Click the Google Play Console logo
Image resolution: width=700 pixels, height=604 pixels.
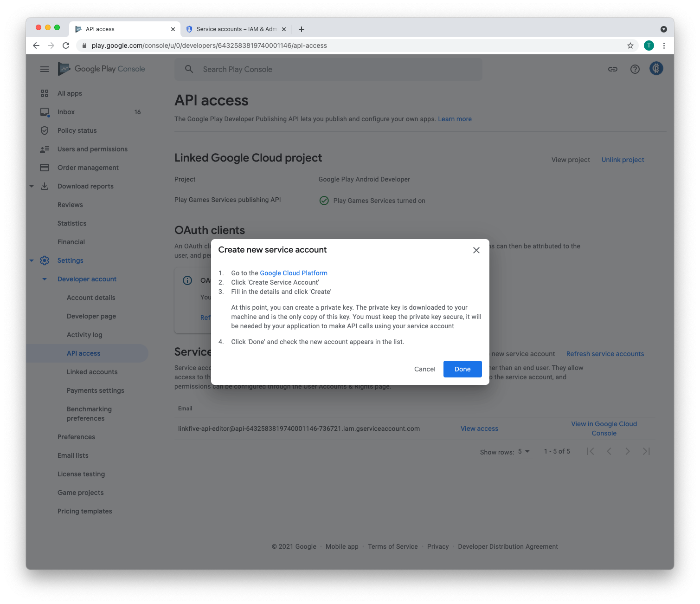[102, 69]
